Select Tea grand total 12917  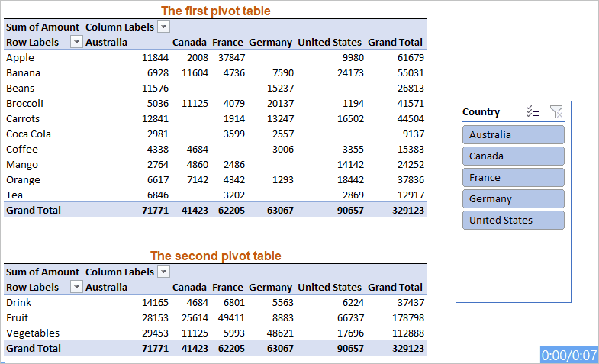point(411,195)
